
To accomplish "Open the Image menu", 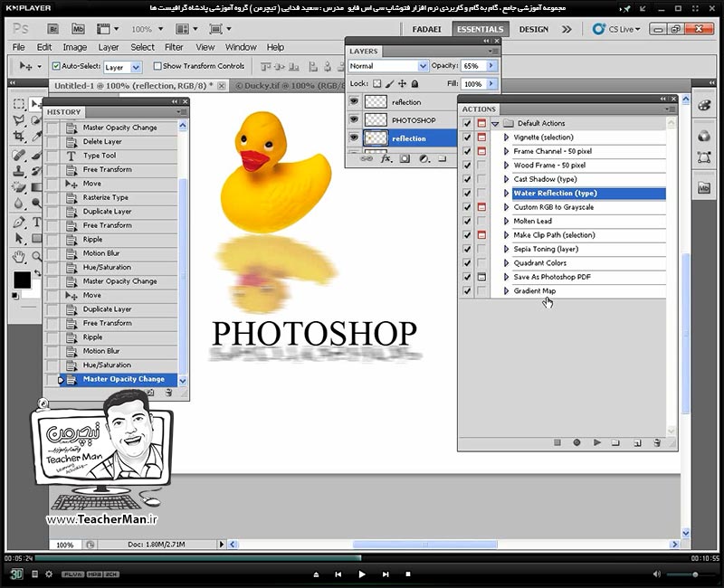I will pyautogui.click(x=75, y=47).
